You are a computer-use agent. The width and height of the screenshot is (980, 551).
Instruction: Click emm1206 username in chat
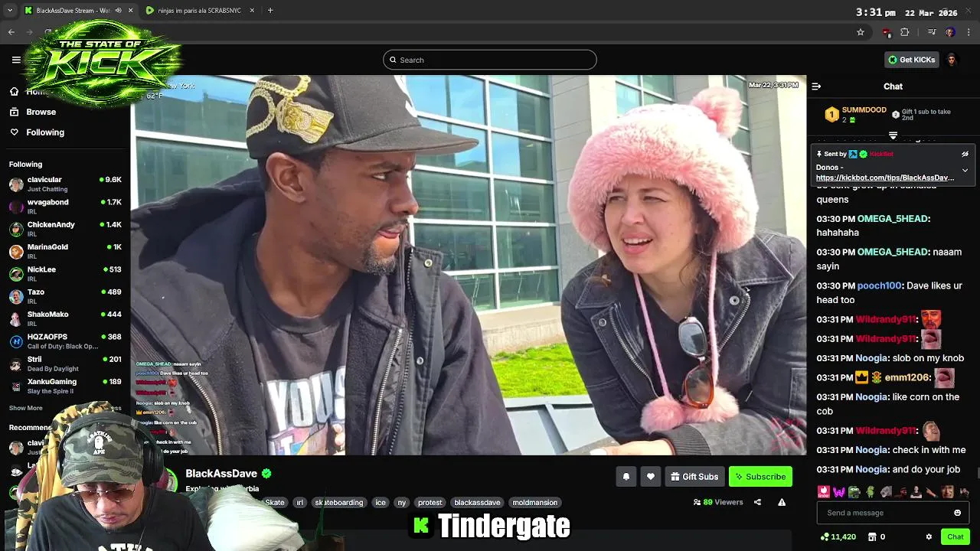pyautogui.click(x=906, y=377)
